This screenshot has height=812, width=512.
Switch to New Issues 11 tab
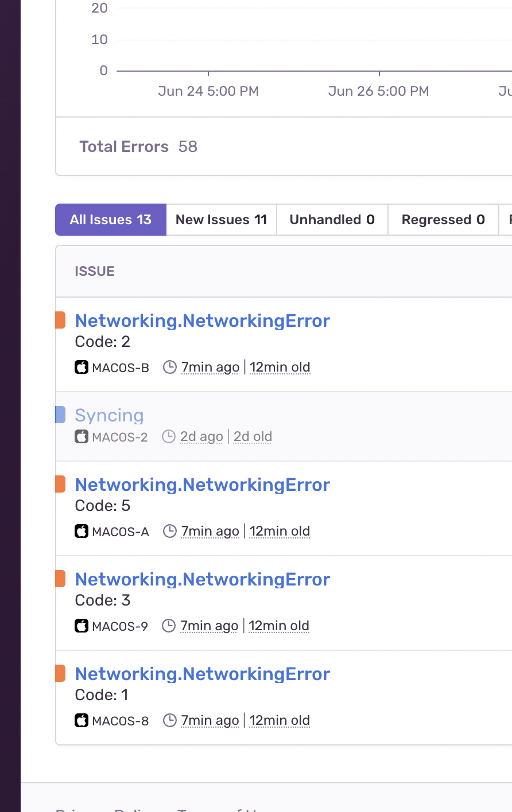(222, 220)
